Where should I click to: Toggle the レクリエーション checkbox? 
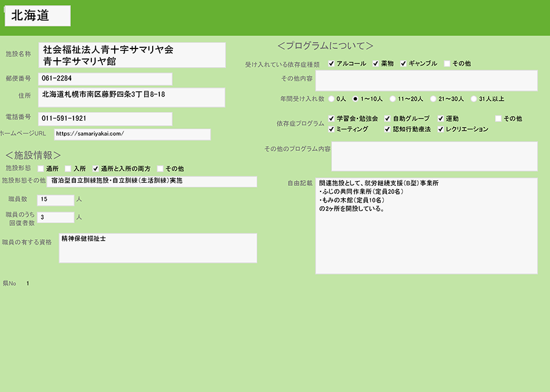point(441,129)
